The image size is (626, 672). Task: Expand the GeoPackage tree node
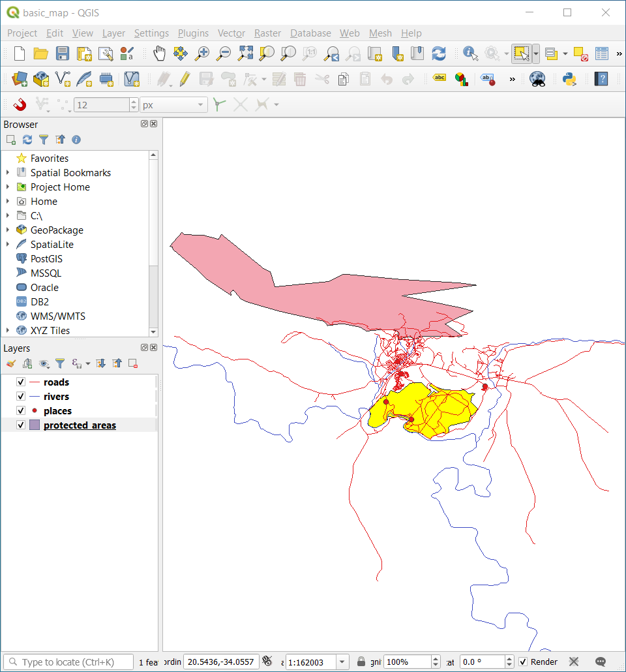tap(7, 230)
